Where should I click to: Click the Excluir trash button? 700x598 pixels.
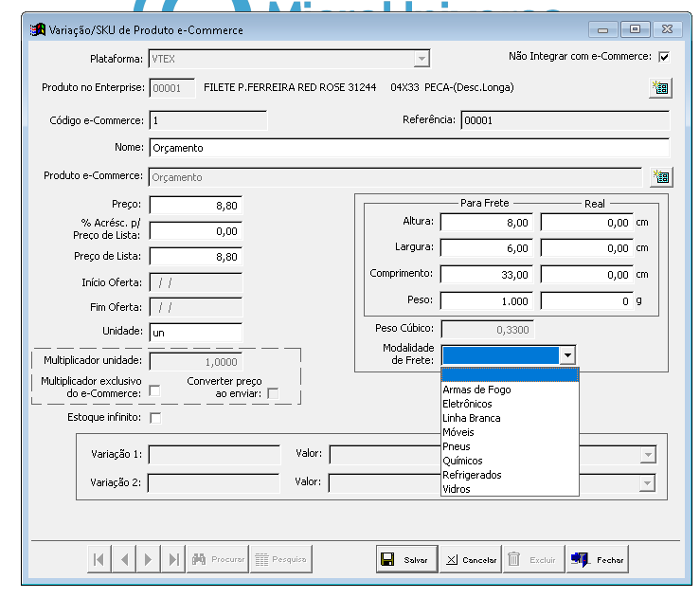click(x=533, y=559)
